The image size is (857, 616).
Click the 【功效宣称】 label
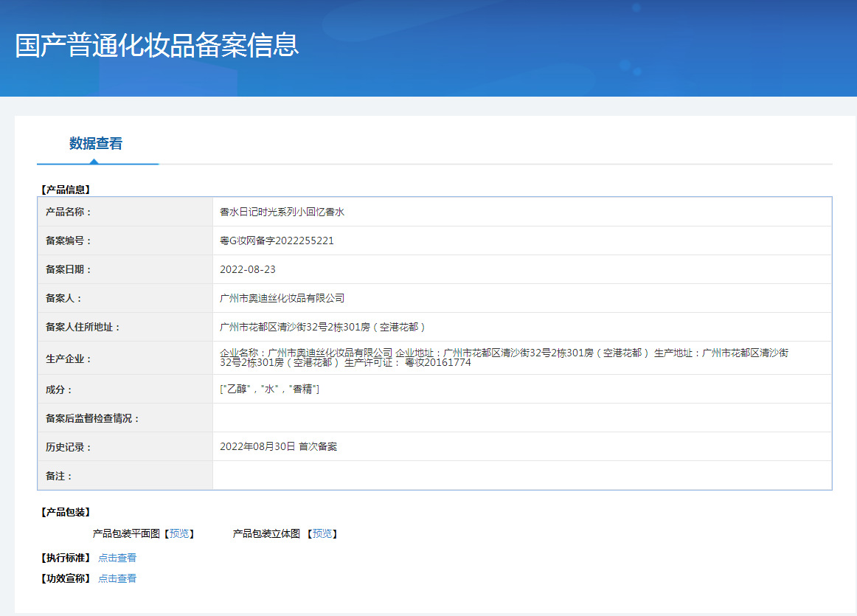click(66, 578)
